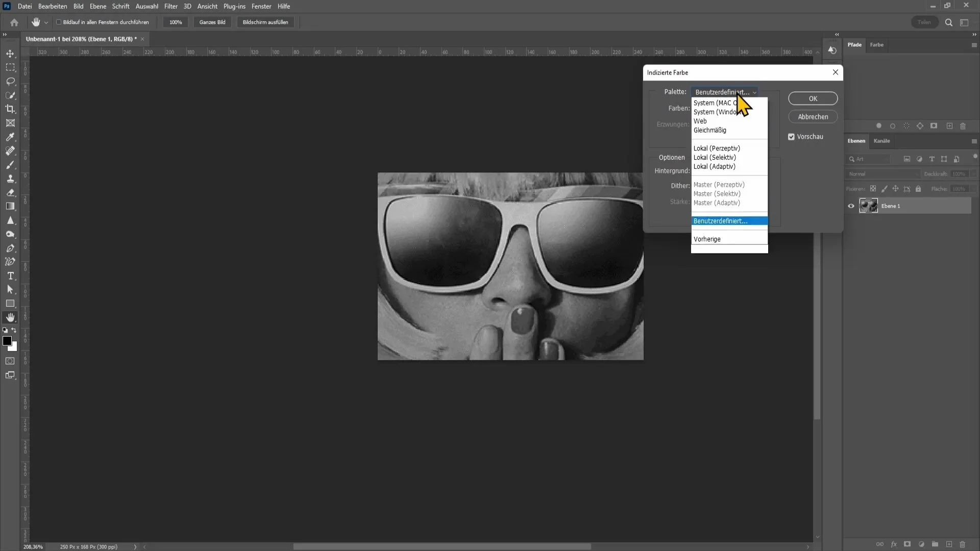Select the Lasso tool
Image resolution: width=980 pixels, height=551 pixels.
tap(10, 82)
